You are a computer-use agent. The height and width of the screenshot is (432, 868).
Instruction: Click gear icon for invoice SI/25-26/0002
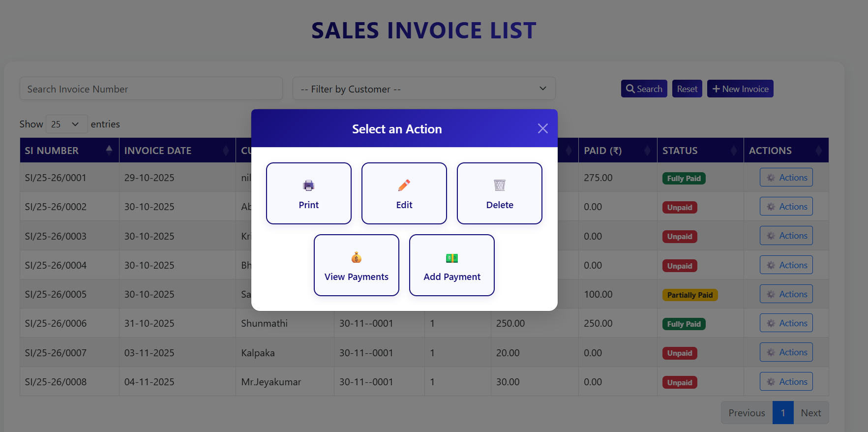(771, 207)
